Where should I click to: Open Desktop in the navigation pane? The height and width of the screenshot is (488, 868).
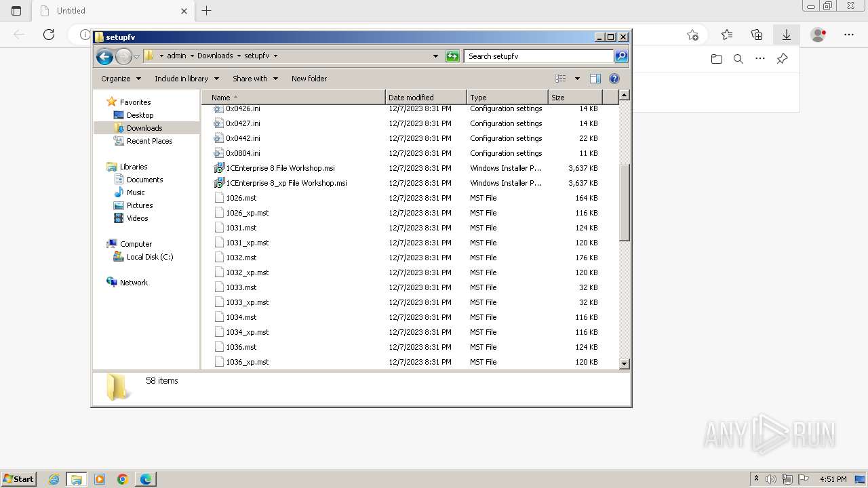point(140,115)
